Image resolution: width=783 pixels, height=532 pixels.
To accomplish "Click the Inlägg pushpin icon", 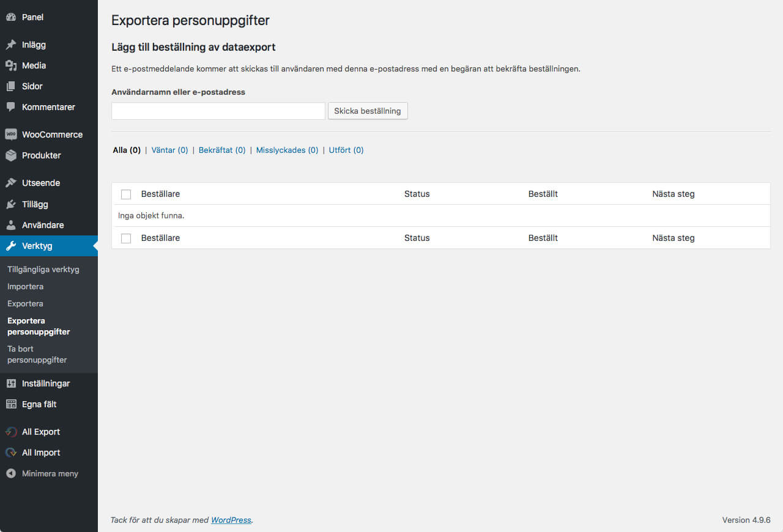I will (11, 45).
